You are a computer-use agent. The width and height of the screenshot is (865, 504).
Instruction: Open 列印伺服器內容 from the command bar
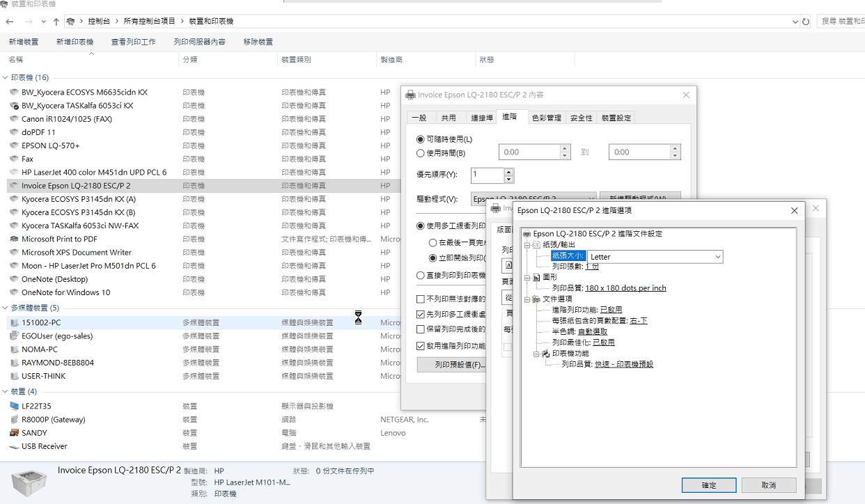pyautogui.click(x=199, y=42)
